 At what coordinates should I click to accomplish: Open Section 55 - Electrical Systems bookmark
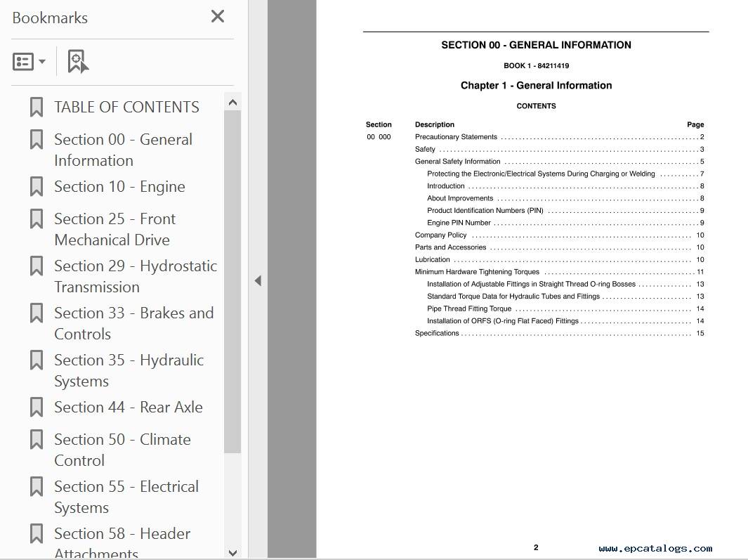pyautogui.click(x=126, y=497)
